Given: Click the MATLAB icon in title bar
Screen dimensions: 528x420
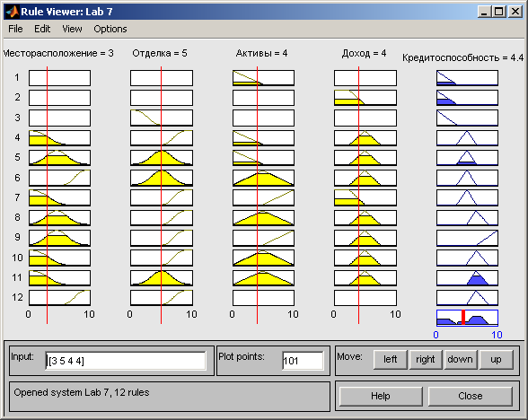Looking at the screenshot, I should tap(13, 12).
